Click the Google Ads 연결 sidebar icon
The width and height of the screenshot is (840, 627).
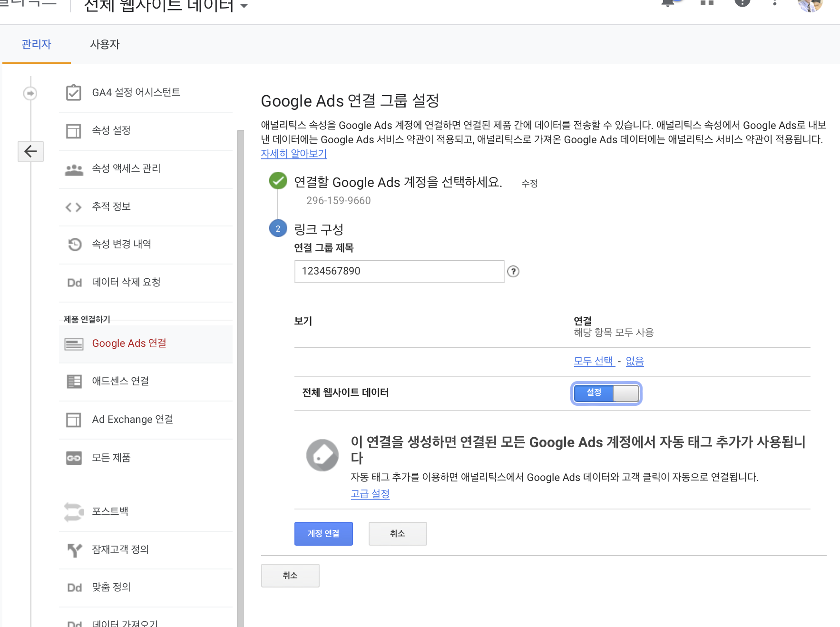74,344
